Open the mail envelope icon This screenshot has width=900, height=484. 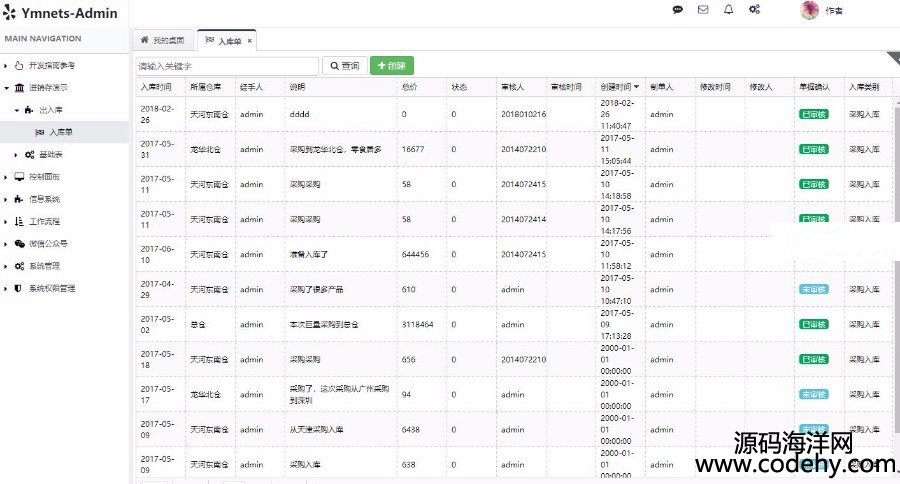[x=703, y=10]
